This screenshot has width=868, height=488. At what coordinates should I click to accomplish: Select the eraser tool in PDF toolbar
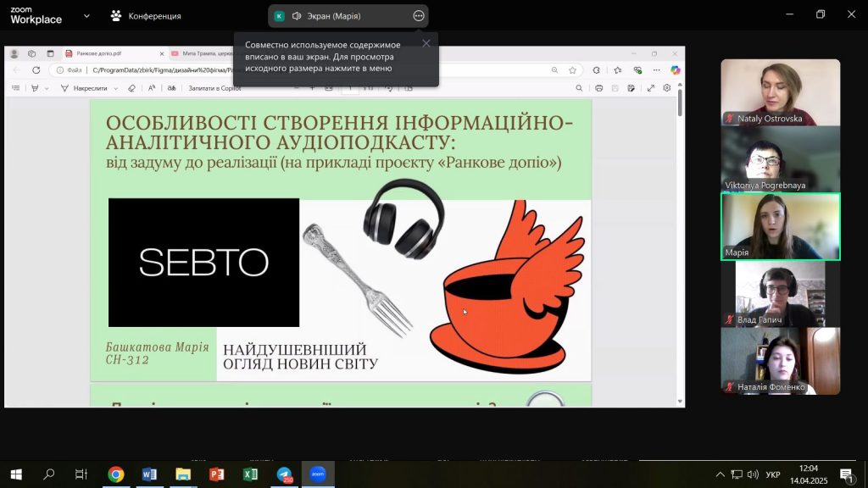pyautogui.click(x=131, y=88)
